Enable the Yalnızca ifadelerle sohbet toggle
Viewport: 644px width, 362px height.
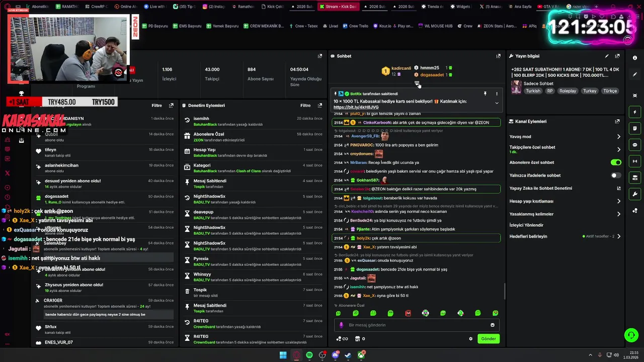point(616,175)
